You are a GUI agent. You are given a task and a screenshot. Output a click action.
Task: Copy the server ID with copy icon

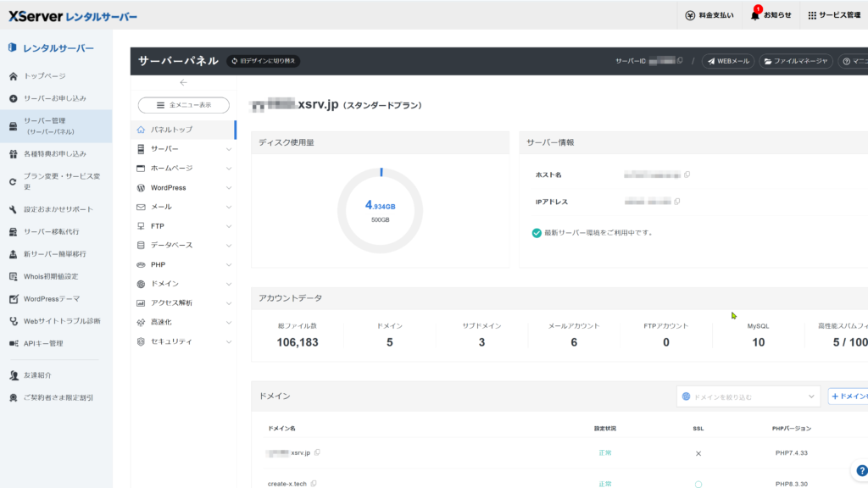[680, 61]
